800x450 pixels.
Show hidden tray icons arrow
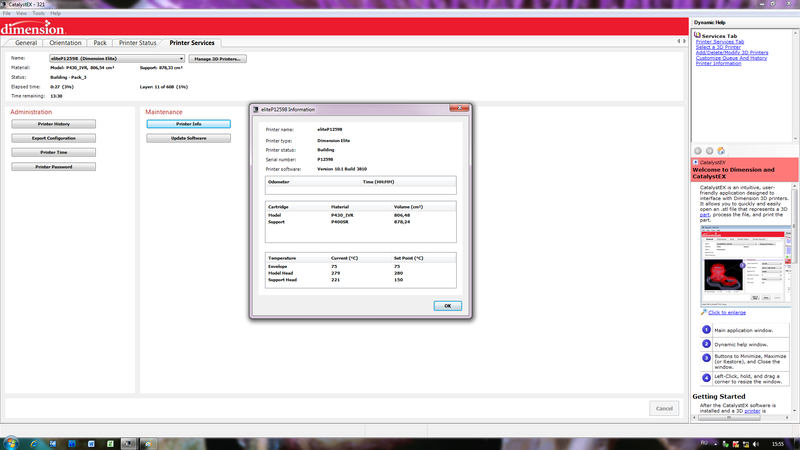point(715,444)
